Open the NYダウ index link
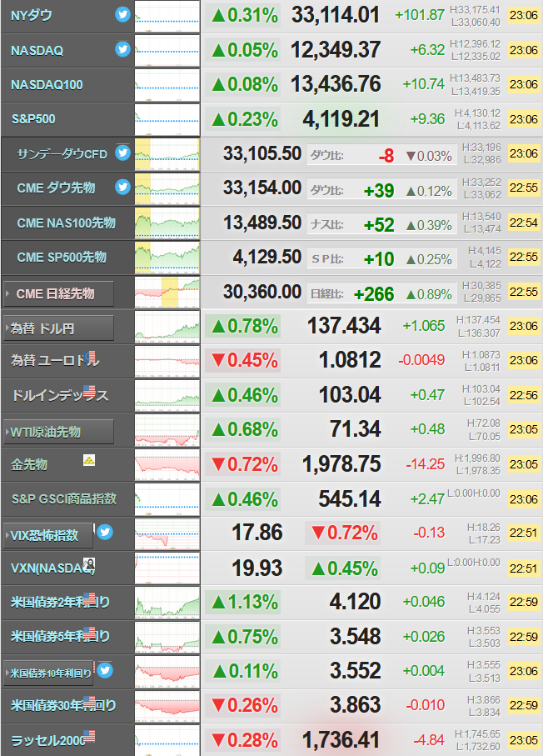 pos(32,16)
